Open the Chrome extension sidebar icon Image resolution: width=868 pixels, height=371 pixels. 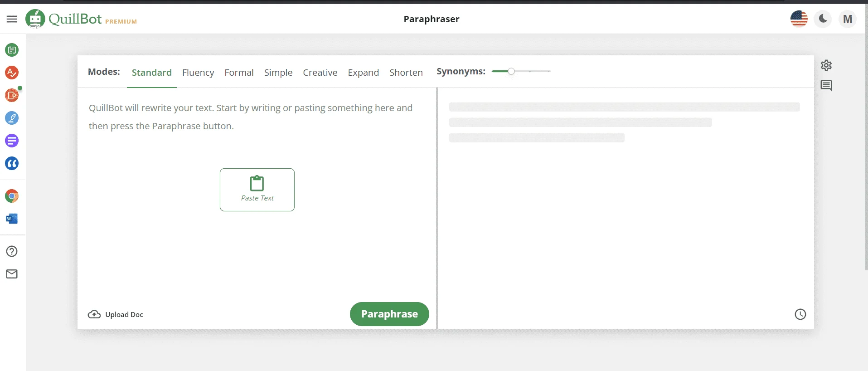coord(12,196)
